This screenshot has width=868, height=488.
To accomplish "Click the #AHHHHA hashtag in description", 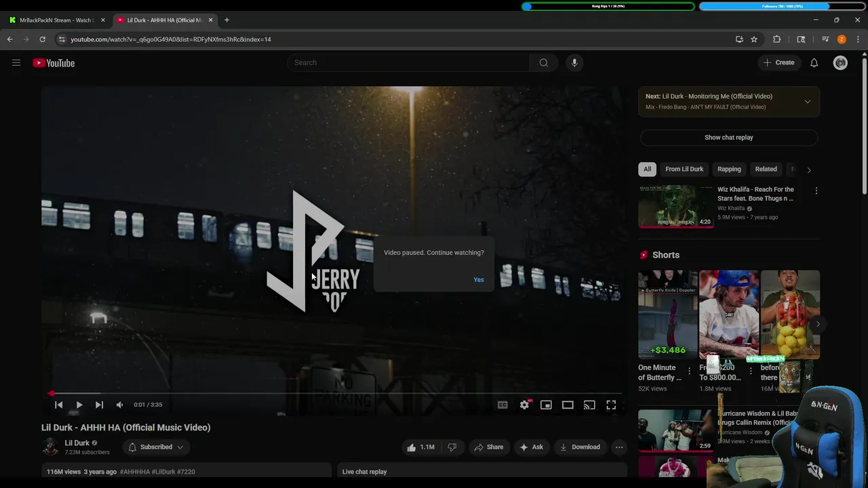I will point(135,472).
